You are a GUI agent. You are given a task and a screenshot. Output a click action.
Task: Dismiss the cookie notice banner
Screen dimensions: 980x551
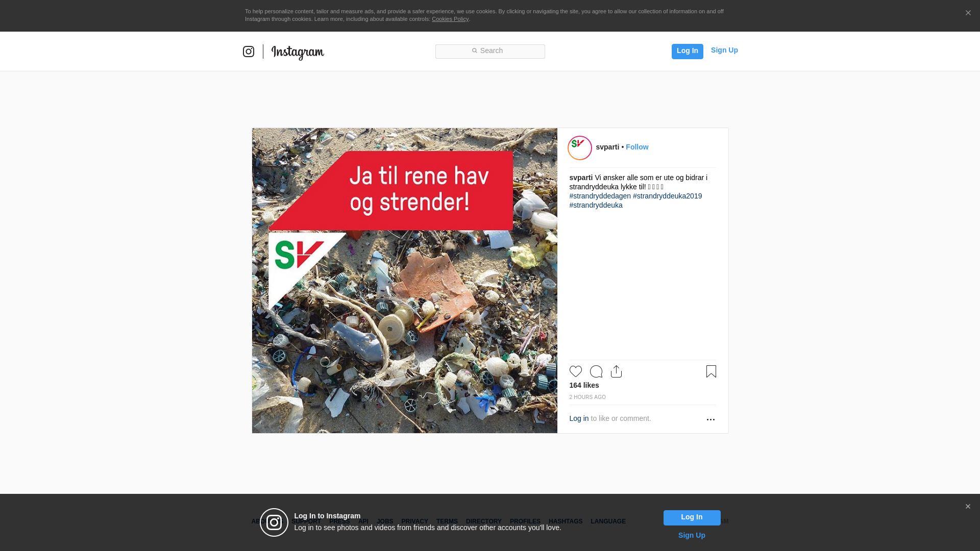[968, 13]
